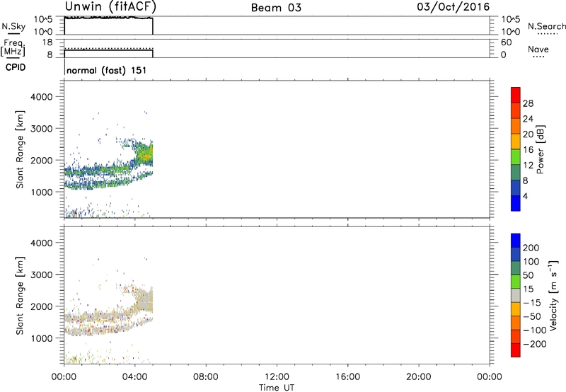Image resolution: width=566 pixels, height=392 pixels.
Task: Click the '60' Nave axis value
Action: point(506,42)
